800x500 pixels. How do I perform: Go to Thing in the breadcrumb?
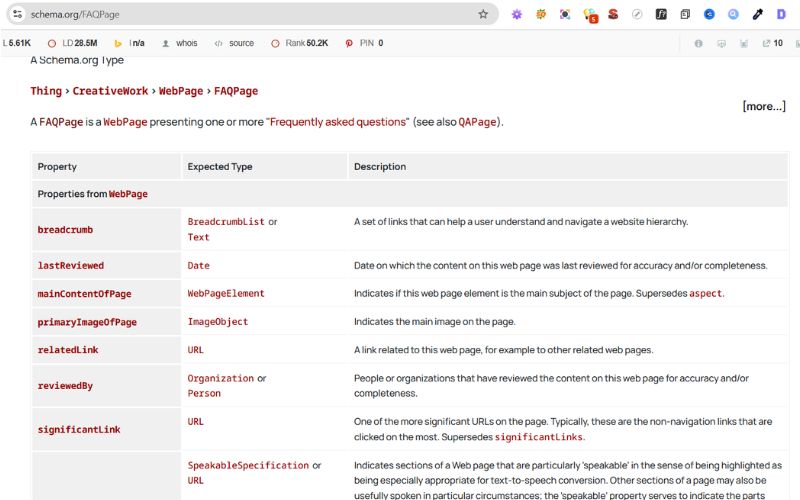tap(46, 91)
